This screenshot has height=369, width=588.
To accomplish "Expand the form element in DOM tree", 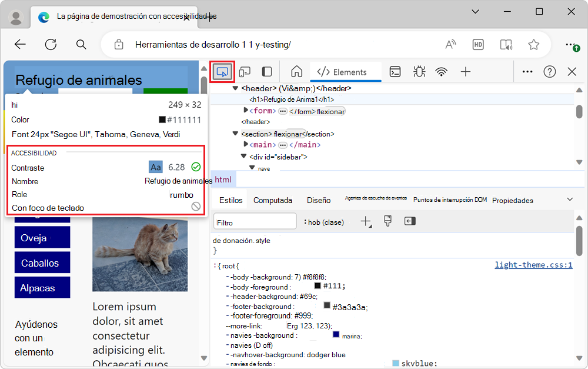I will click(x=244, y=111).
